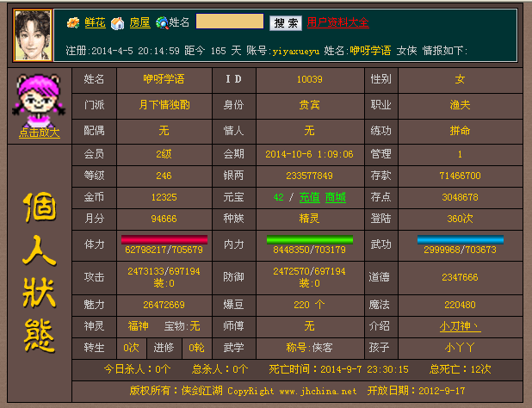Click 点击放大 link under avatar
The width and height of the screenshot is (532, 408).
click(x=40, y=133)
